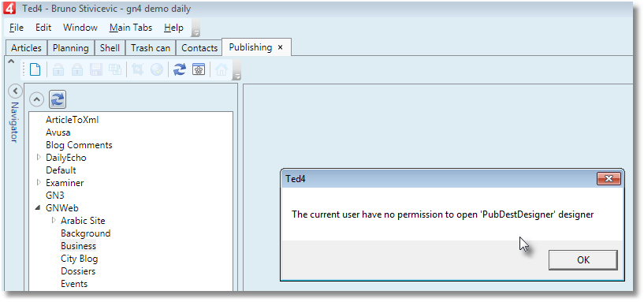Select Arabic Site under GNWeb
644x302 pixels.
click(83, 221)
